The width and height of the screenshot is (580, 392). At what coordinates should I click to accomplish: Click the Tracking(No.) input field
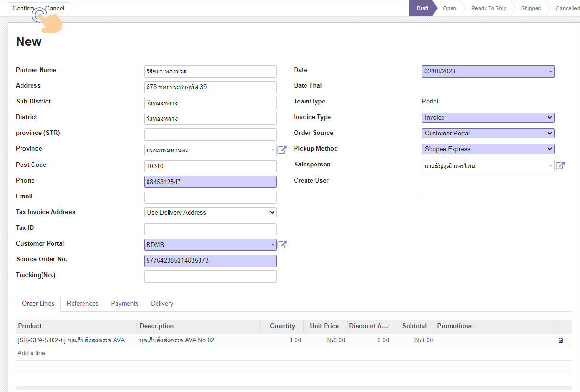[x=210, y=277]
